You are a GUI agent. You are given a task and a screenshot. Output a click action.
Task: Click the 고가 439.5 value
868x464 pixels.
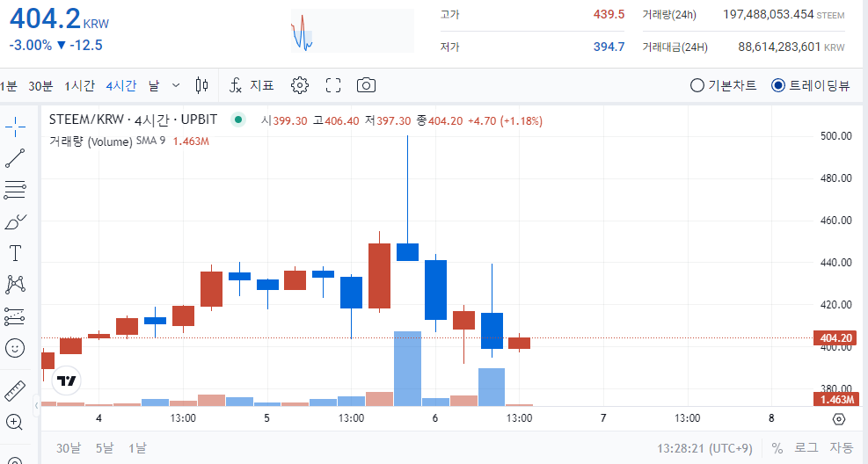click(609, 14)
